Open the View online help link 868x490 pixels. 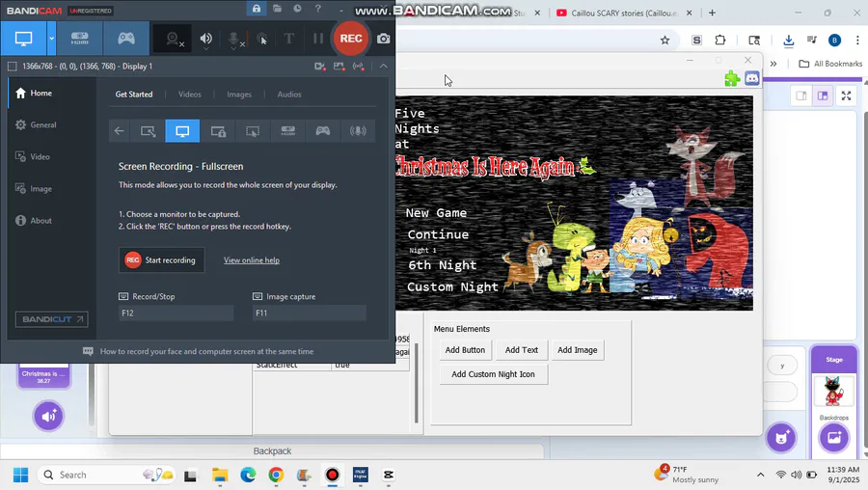click(252, 260)
